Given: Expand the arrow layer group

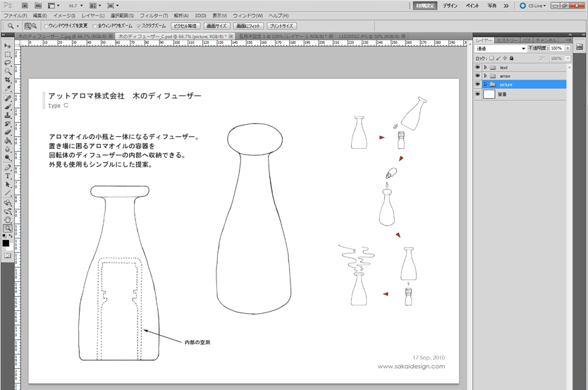Looking at the screenshot, I should click(x=486, y=75).
